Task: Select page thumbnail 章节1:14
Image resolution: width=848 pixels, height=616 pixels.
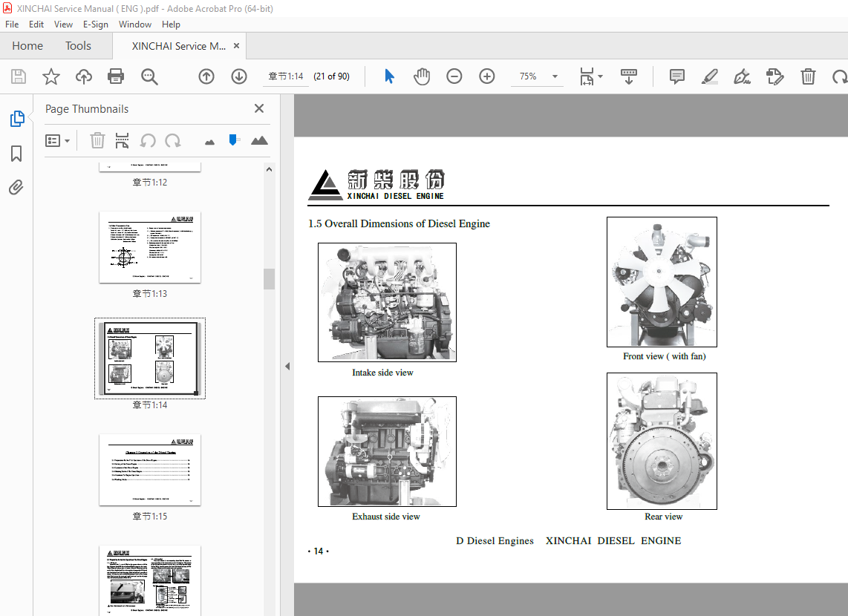Action: coord(150,358)
